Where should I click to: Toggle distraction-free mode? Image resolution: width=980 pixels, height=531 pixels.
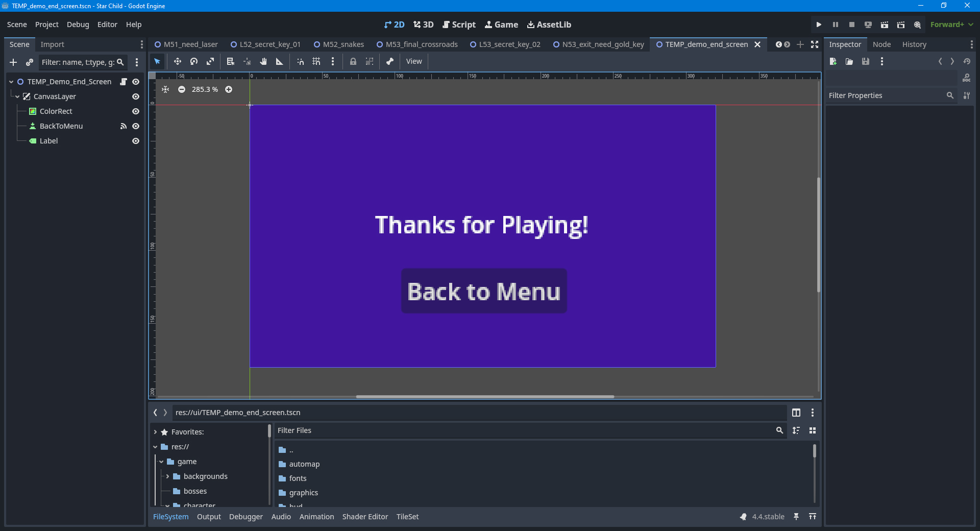coord(815,44)
